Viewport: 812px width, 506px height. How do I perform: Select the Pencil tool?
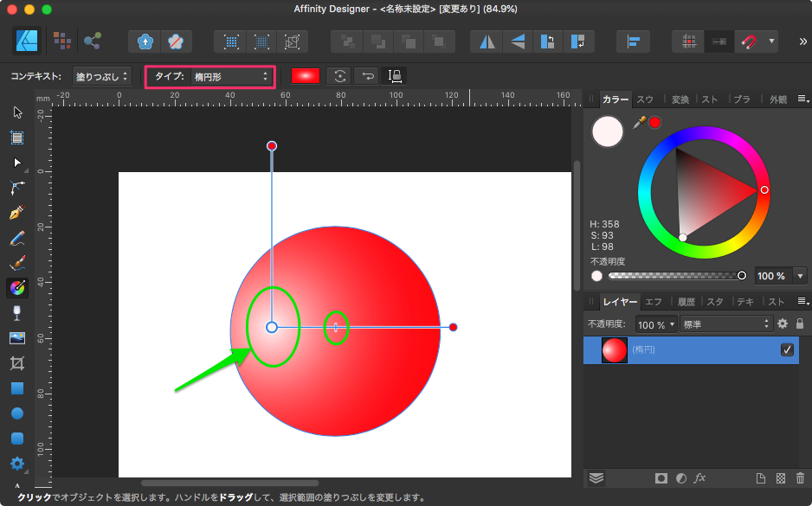(16, 238)
